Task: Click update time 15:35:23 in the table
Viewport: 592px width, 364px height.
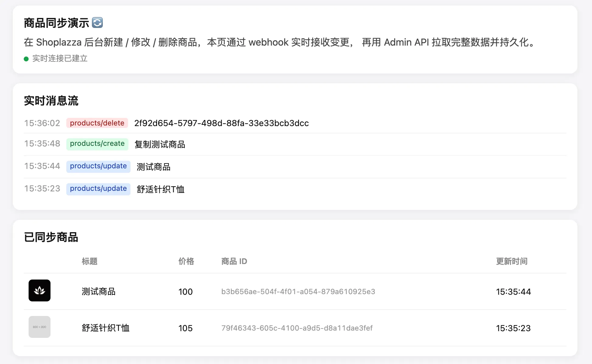Action: 514,328
